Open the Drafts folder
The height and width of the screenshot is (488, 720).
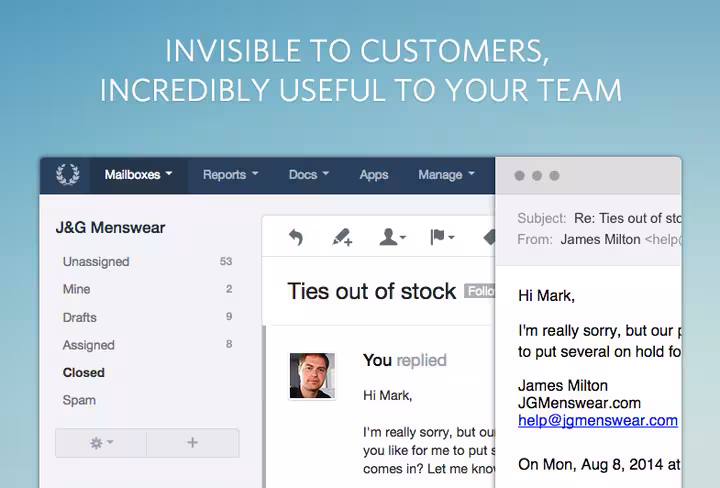(147, 317)
